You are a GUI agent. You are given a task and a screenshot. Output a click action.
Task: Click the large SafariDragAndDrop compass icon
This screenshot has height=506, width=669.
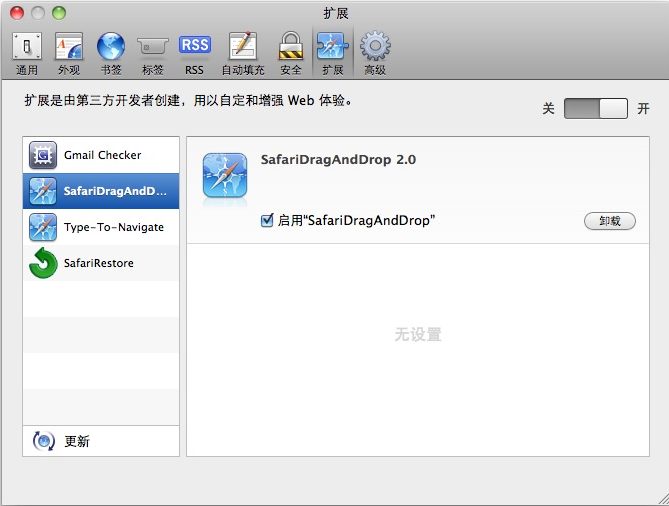pyautogui.click(x=225, y=176)
